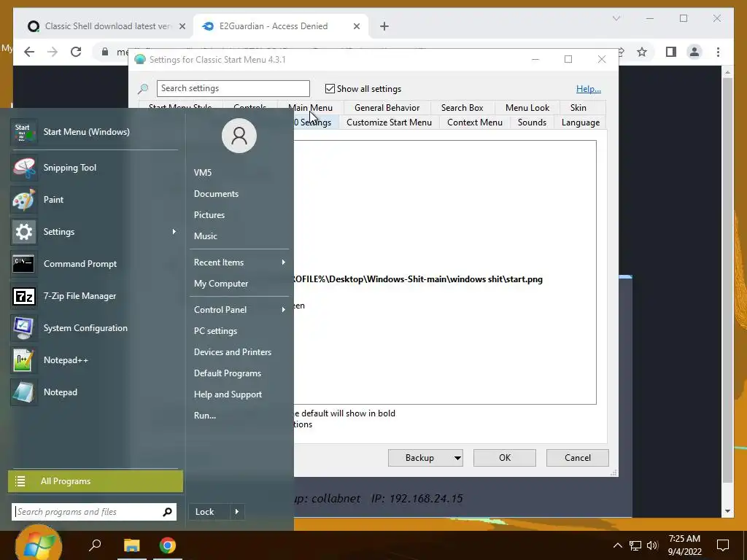The image size is (747, 560).
Task: Select the Skin tab
Action: (x=578, y=108)
